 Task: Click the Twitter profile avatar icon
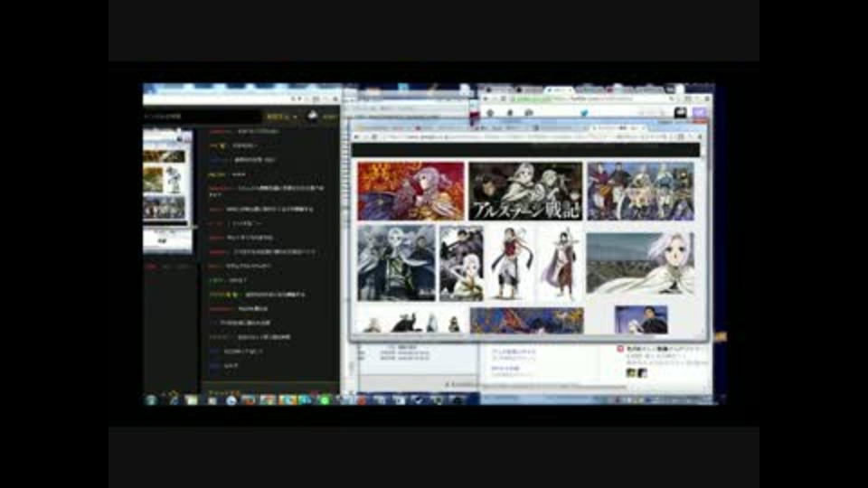(680, 113)
